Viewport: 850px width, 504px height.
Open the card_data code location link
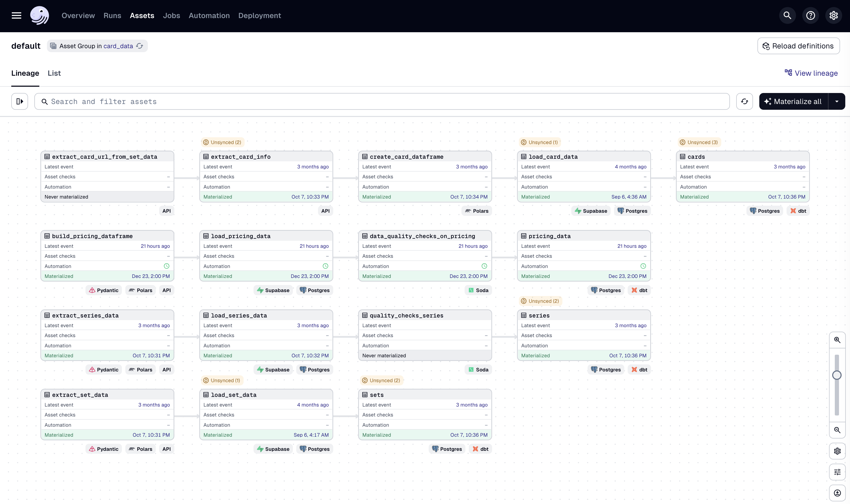118,46
